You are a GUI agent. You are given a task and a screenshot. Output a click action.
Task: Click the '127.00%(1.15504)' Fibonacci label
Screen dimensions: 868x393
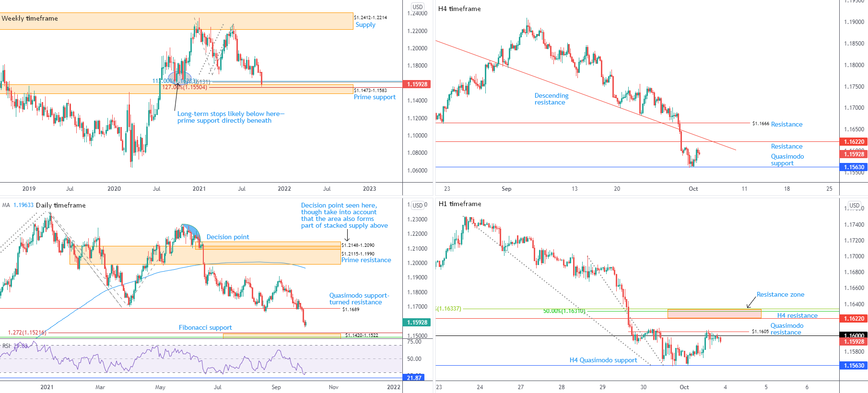coord(185,87)
